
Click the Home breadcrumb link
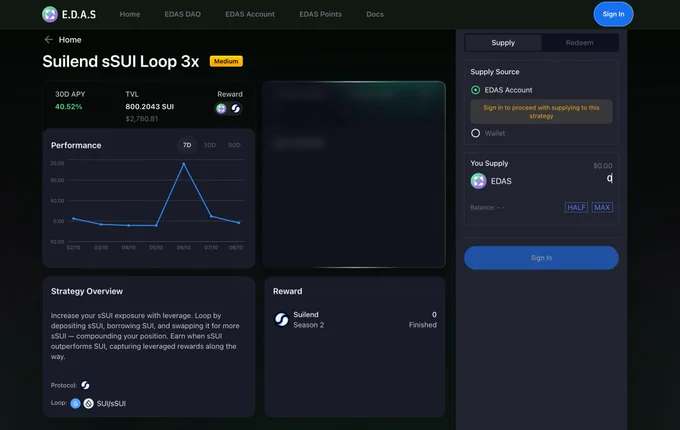point(70,40)
